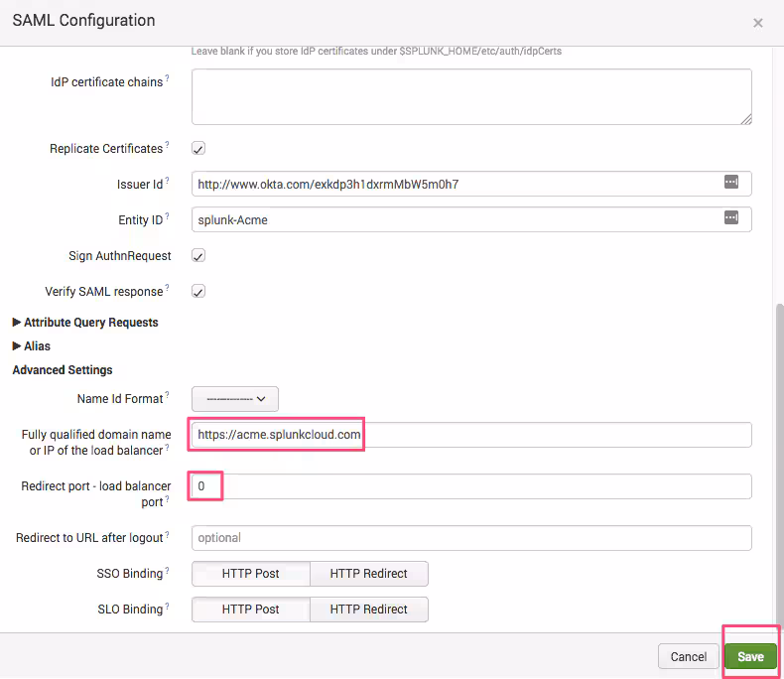Click help icon next to IdP certificate chains

click(x=167, y=78)
